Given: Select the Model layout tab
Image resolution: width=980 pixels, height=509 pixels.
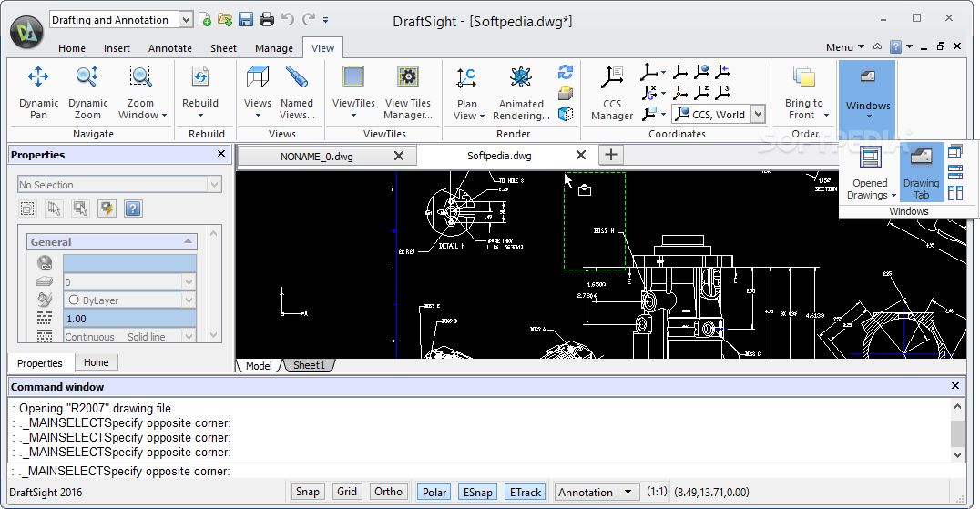Looking at the screenshot, I should (259, 365).
